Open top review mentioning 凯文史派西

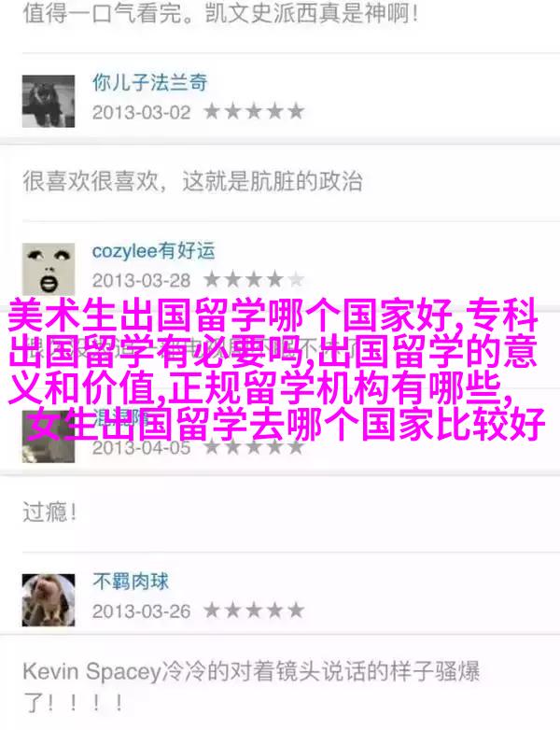pyautogui.click(x=220, y=13)
